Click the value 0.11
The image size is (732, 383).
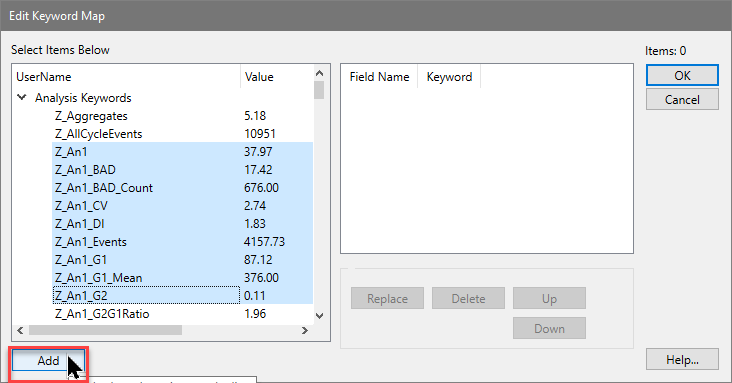click(255, 296)
